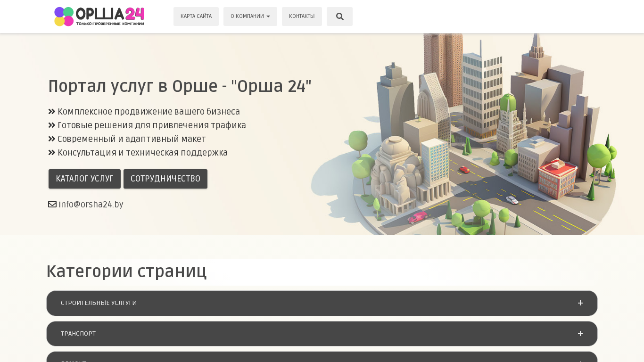
Task: Click the plus icon on Строительные услгуги
Action: (x=580, y=303)
